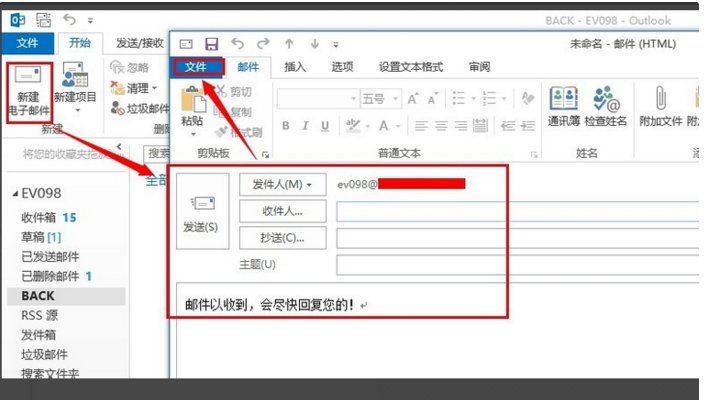Open the Insert (插入) tab
The height and width of the screenshot is (400, 711).
295,67
